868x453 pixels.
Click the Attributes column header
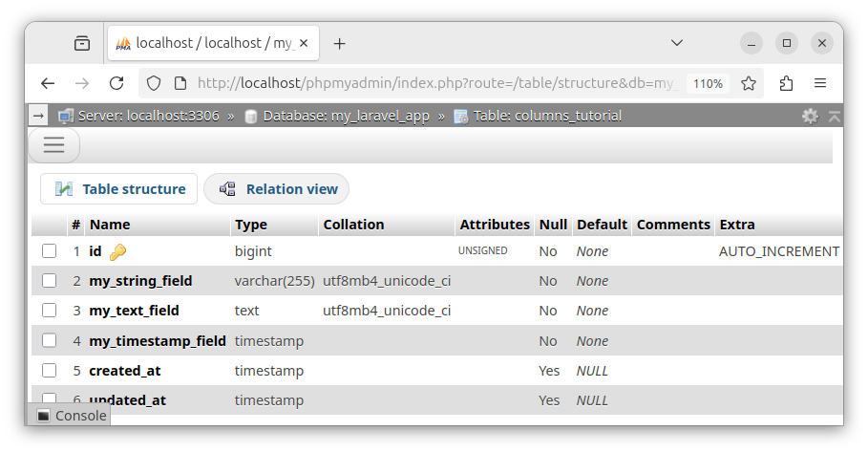click(495, 225)
